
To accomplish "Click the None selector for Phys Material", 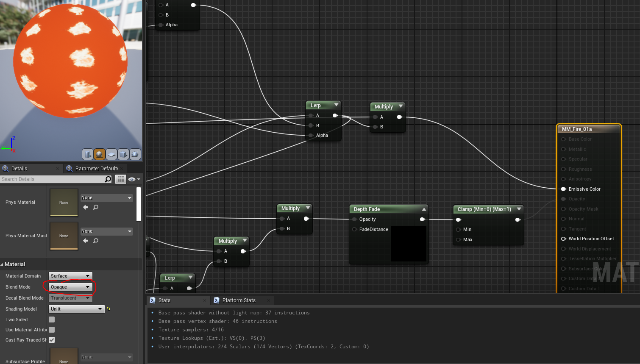I will [x=106, y=197].
